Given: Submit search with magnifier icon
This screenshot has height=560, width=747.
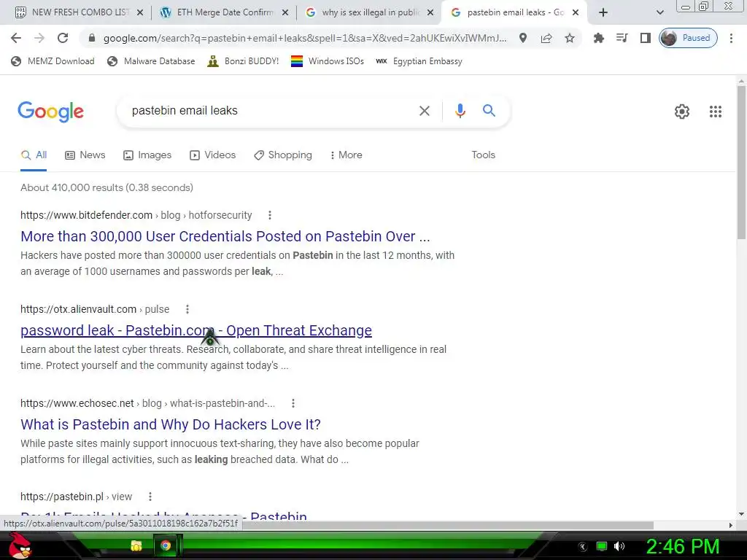Looking at the screenshot, I should point(489,111).
